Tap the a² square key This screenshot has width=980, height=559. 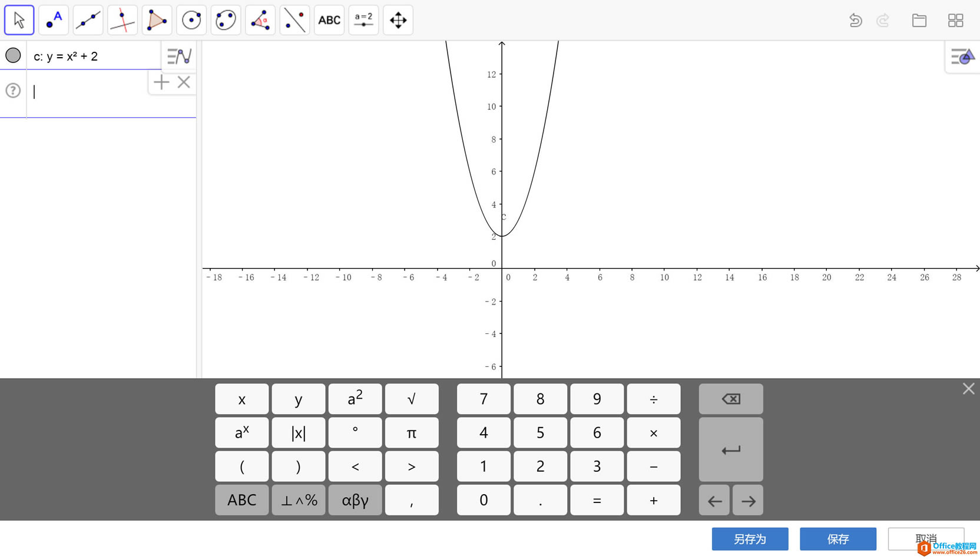click(355, 399)
